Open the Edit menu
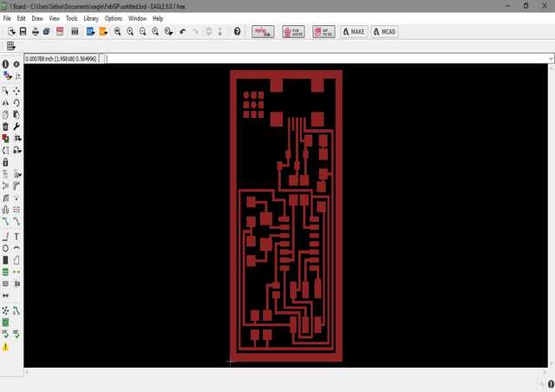Image resolution: width=555 pixels, height=392 pixels. [x=21, y=18]
